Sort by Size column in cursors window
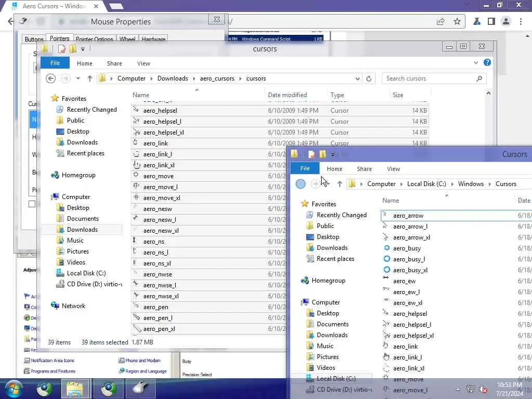The width and height of the screenshot is (532, 399). pos(398,95)
